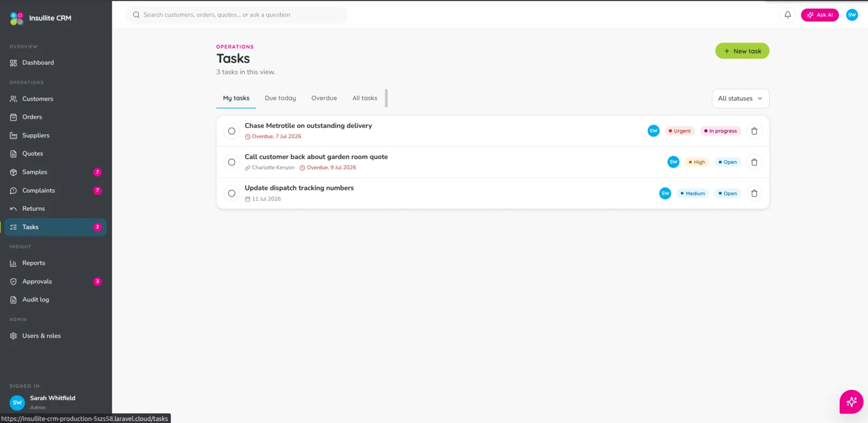This screenshot has height=423, width=868.
Task: Focus the search customers, orders, quotes field
Action: (x=237, y=15)
